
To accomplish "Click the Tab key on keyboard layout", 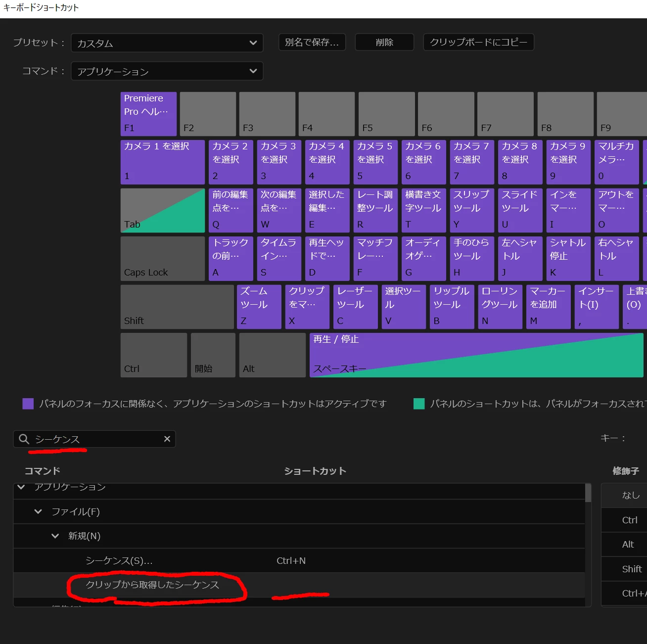I will pos(163,210).
